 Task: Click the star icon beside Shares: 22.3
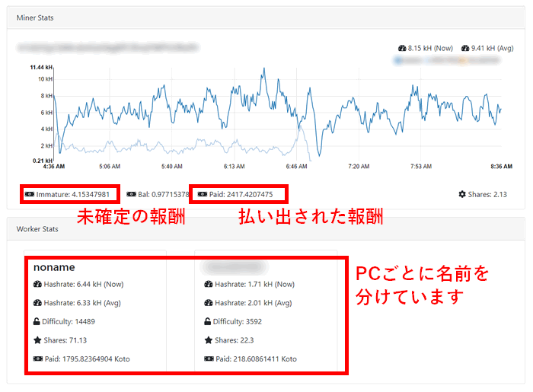[209, 340]
